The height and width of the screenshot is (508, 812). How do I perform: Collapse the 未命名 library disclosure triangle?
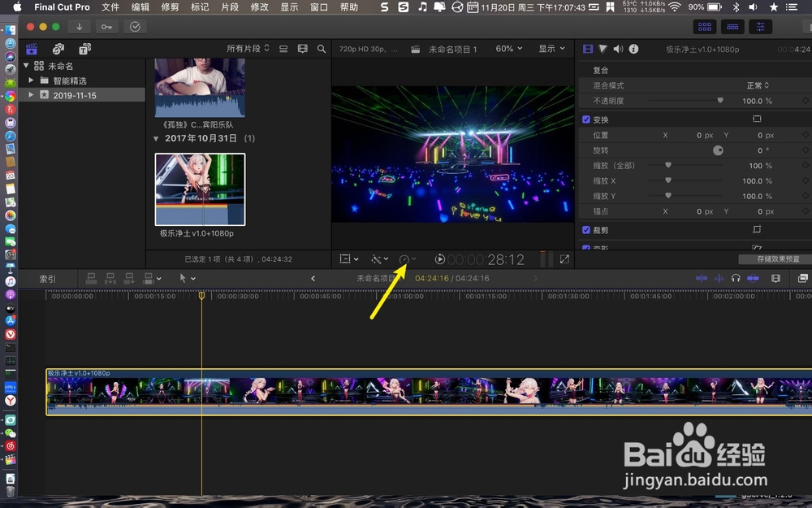click(26, 65)
